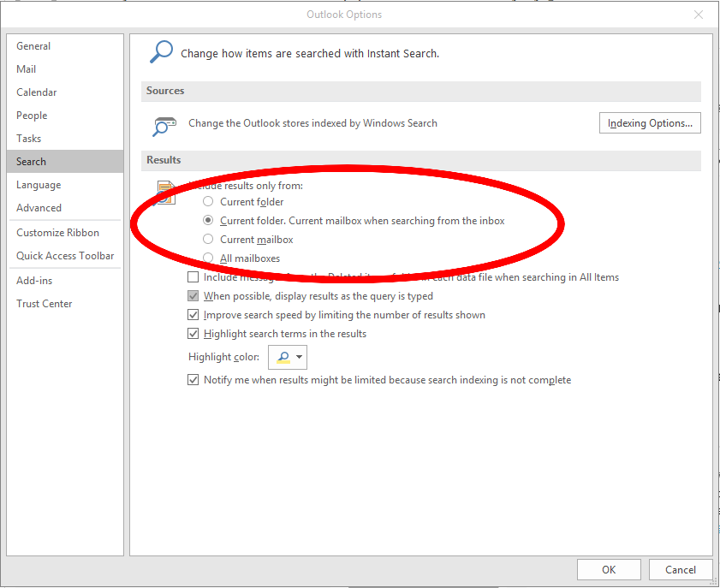Screen dimensions: 720x588
Task: Uncheck Notify me when results might be limited
Action: (193, 380)
